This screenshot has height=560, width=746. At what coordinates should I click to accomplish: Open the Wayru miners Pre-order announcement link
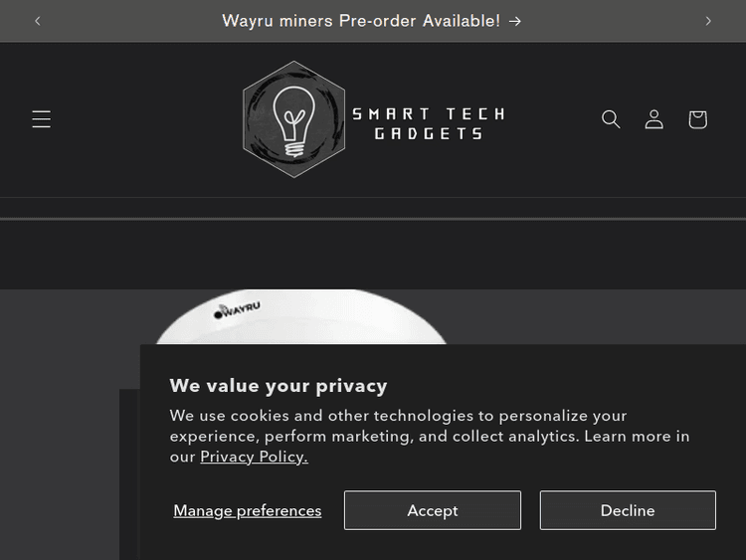(x=372, y=21)
